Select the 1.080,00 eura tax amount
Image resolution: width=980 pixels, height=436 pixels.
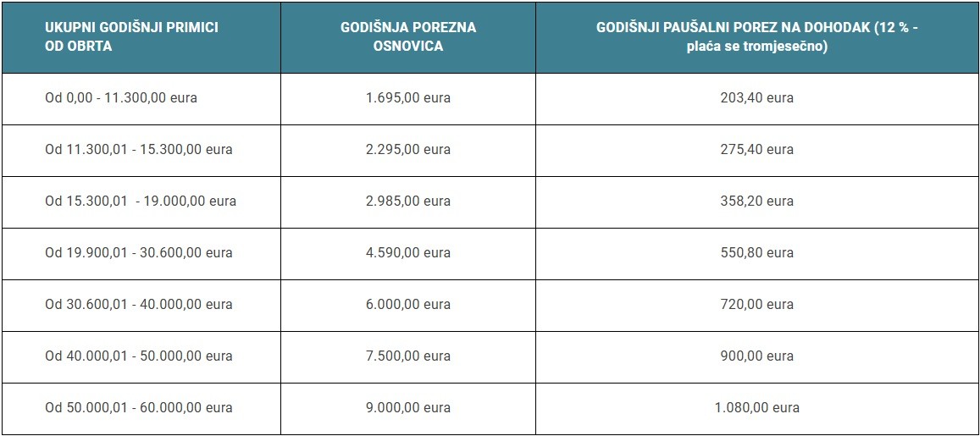coord(756,407)
